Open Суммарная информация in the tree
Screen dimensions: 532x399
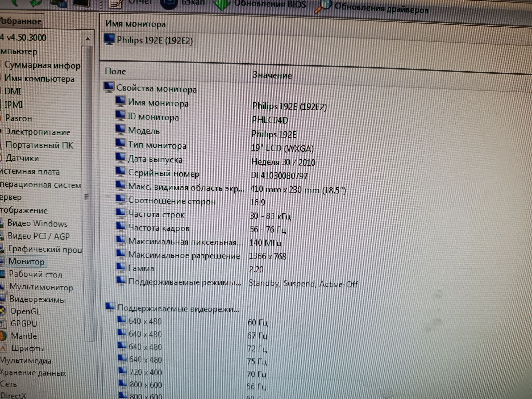(42, 65)
